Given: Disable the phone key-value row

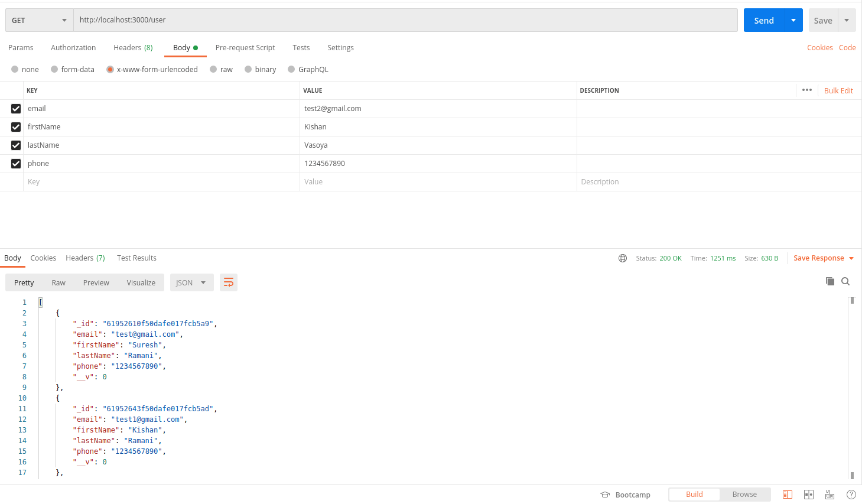Looking at the screenshot, I should coord(15,163).
